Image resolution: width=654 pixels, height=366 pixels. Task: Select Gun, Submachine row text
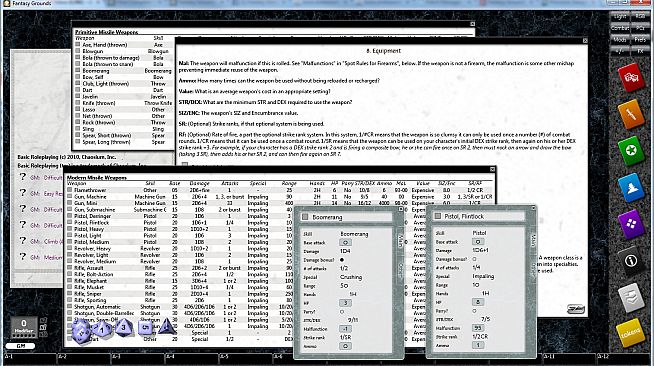94,209
